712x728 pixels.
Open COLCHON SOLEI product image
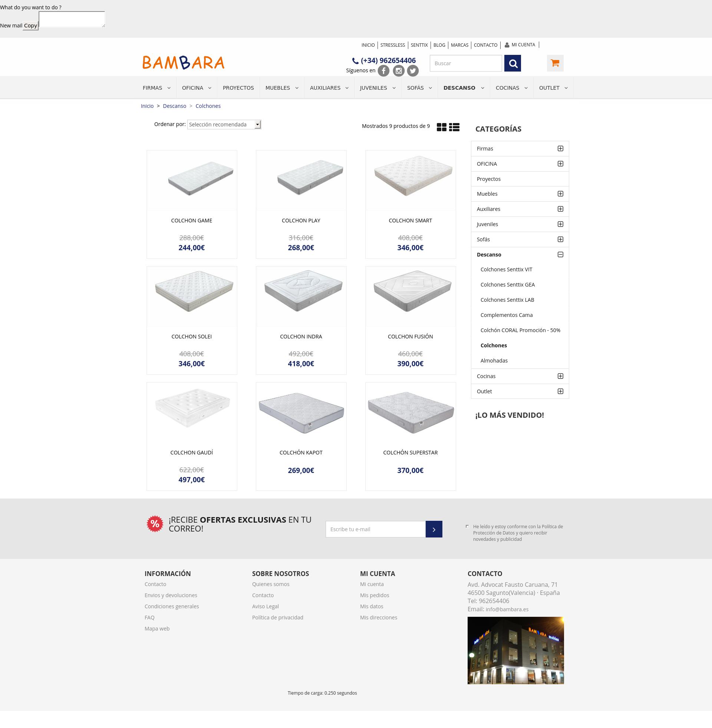192,297
